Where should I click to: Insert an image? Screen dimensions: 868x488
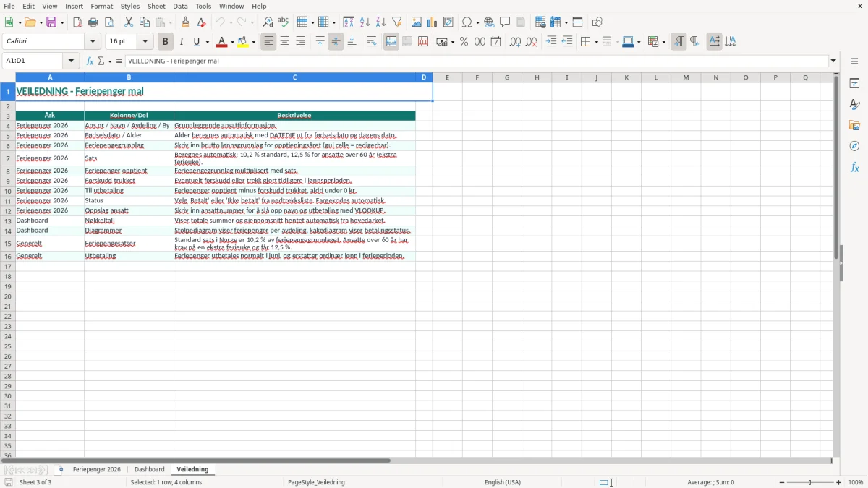pos(416,22)
